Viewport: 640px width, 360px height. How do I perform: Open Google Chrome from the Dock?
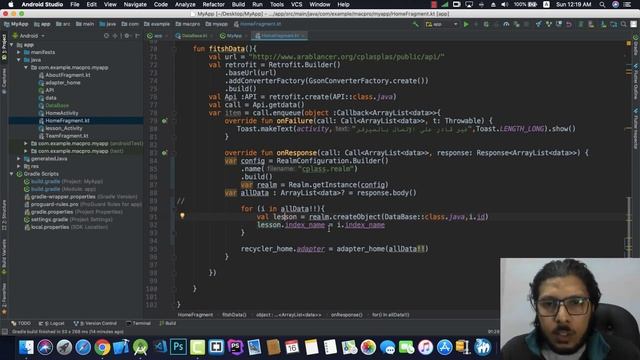[102, 347]
